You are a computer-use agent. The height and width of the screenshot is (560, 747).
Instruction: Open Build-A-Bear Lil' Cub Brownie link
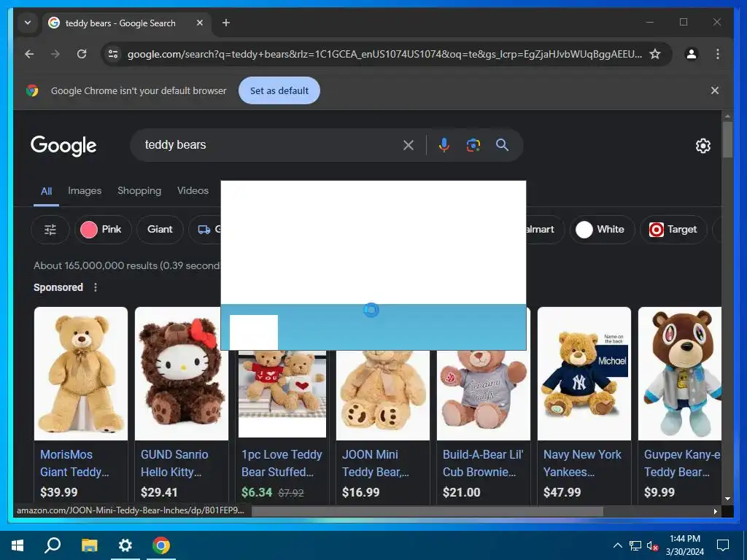483,463
